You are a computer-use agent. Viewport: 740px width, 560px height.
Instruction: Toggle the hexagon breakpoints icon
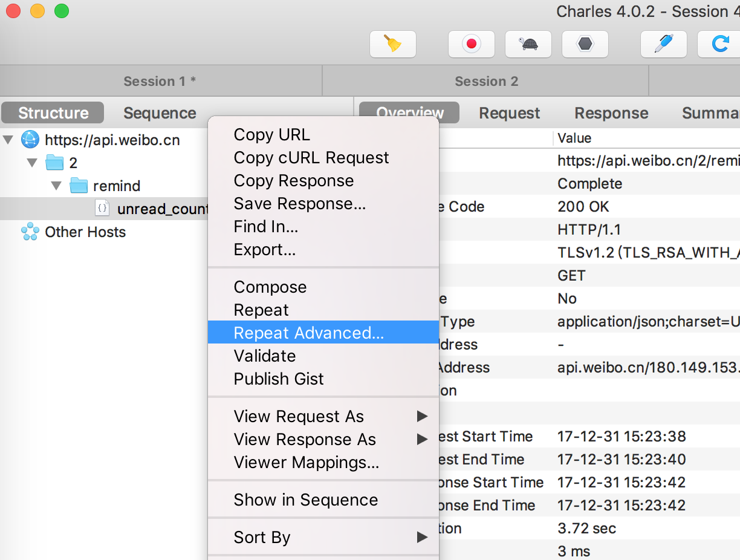[x=585, y=44]
